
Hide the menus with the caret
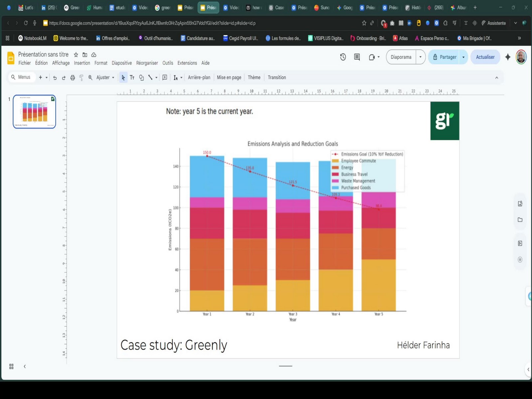point(496,77)
